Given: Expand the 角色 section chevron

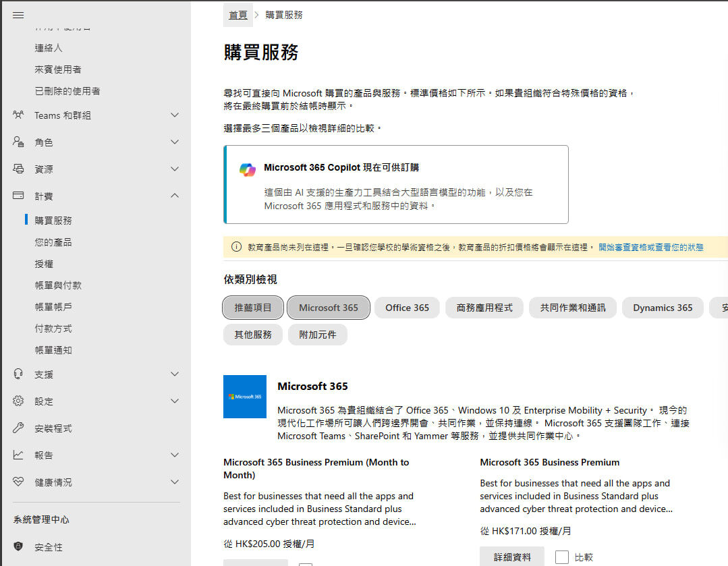Looking at the screenshot, I should pos(175,142).
